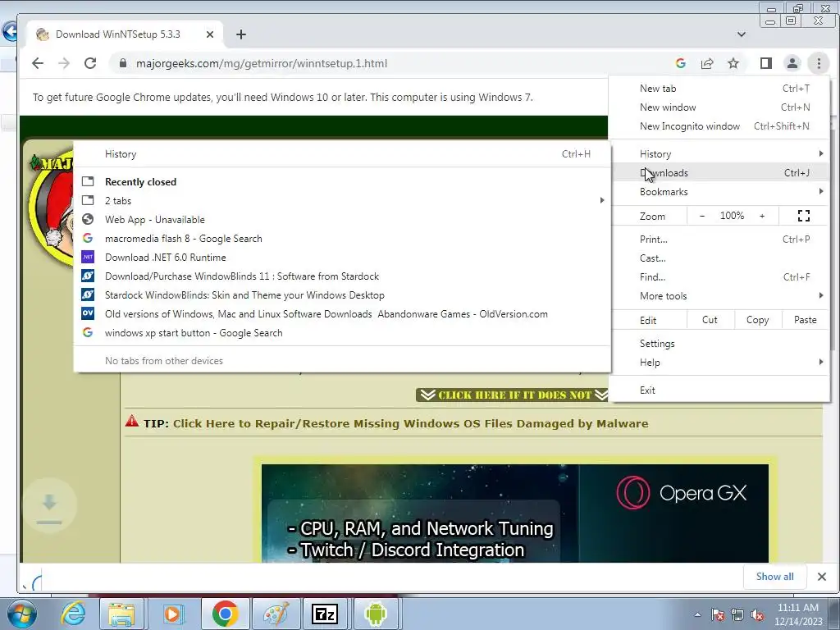Screen dimensions: 840x630
Task: Click Copy in the Edit row
Action: [757, 320]
